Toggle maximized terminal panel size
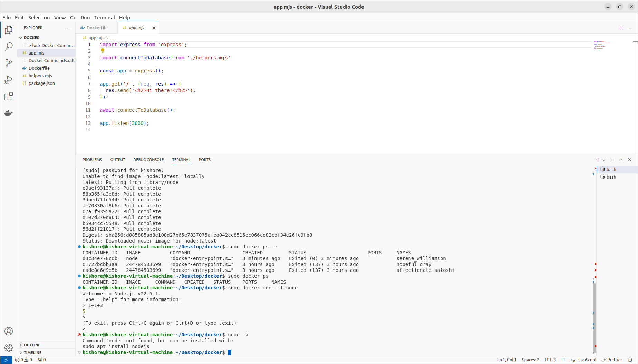 click(621, 160)
